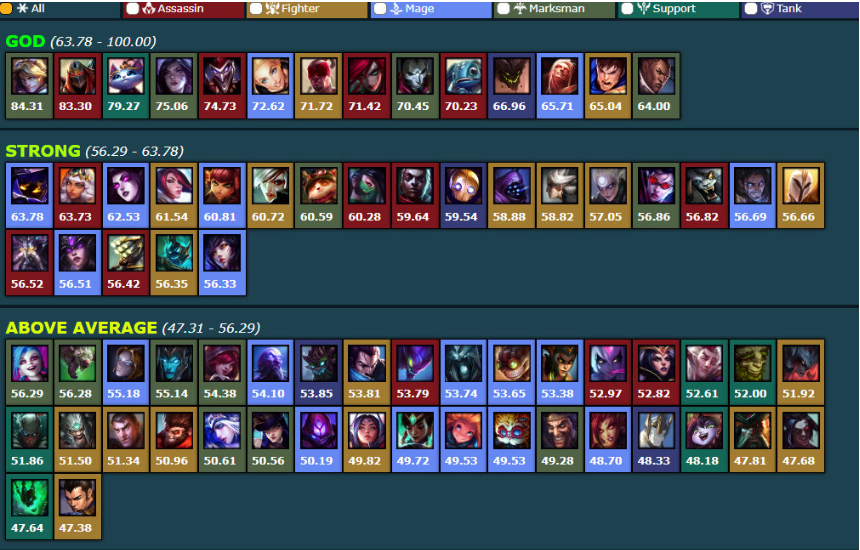
Task: Toggle the Marksman filter checkbox
Action: pyautogui.click(x=503, y=8)
